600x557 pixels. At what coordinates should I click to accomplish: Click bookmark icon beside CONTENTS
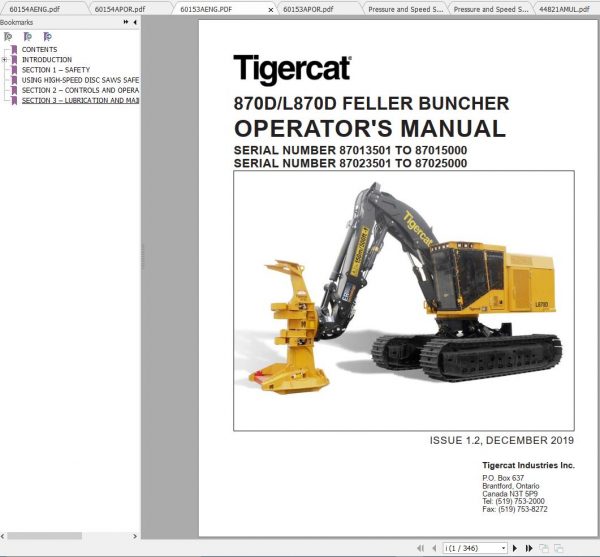pos(14,49)
